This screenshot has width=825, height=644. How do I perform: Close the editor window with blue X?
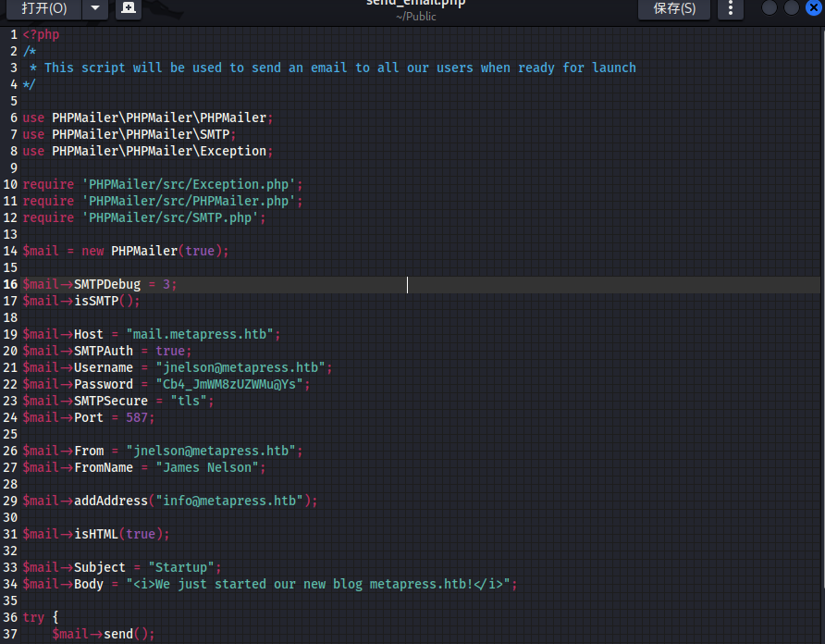pyautogui.click(x=813, y=8)
